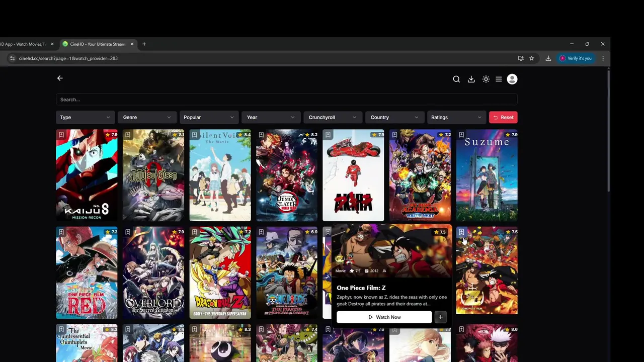Open a new browser tab
Viewport: 644px width, 362px height.
point(144,44)
